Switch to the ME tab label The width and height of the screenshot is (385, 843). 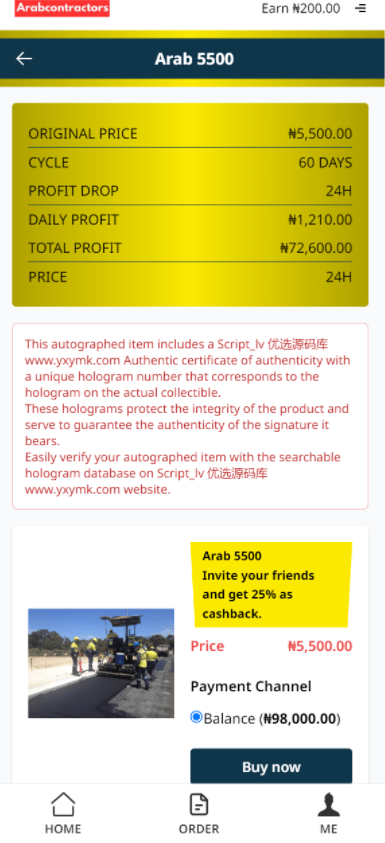(329, 828)
